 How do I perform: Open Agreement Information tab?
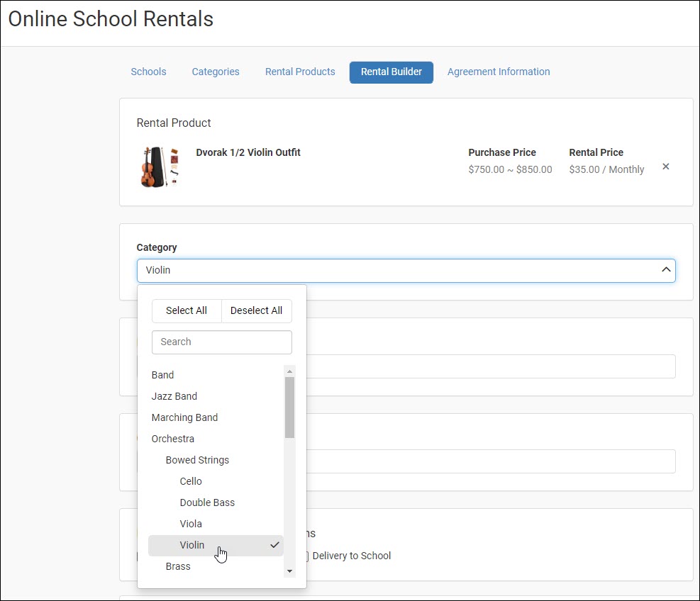499,72
